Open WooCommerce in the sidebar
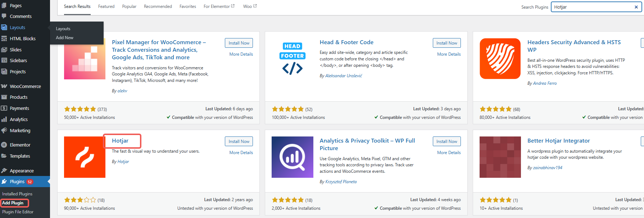644x218 pixels. point(25,86)
